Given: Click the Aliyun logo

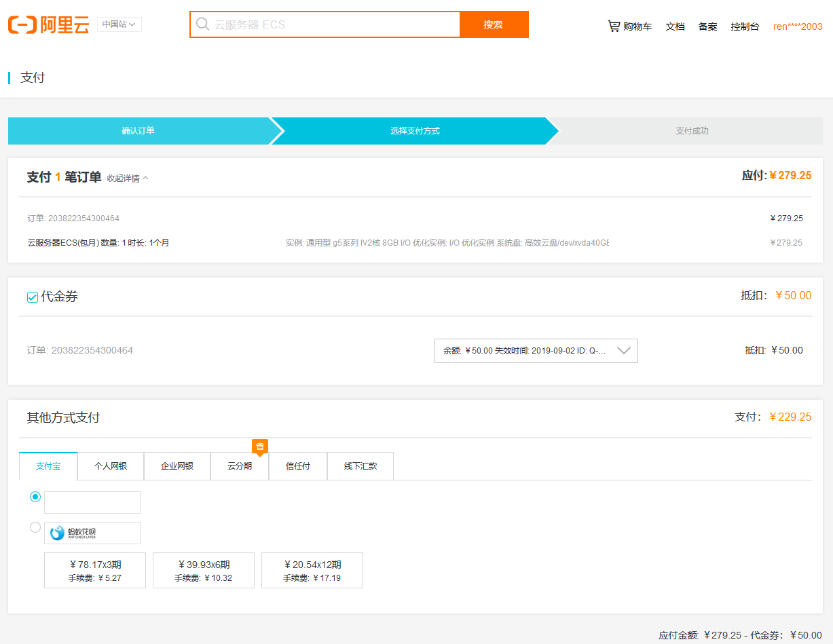Looking at the screenshot, I should [49, 25].
